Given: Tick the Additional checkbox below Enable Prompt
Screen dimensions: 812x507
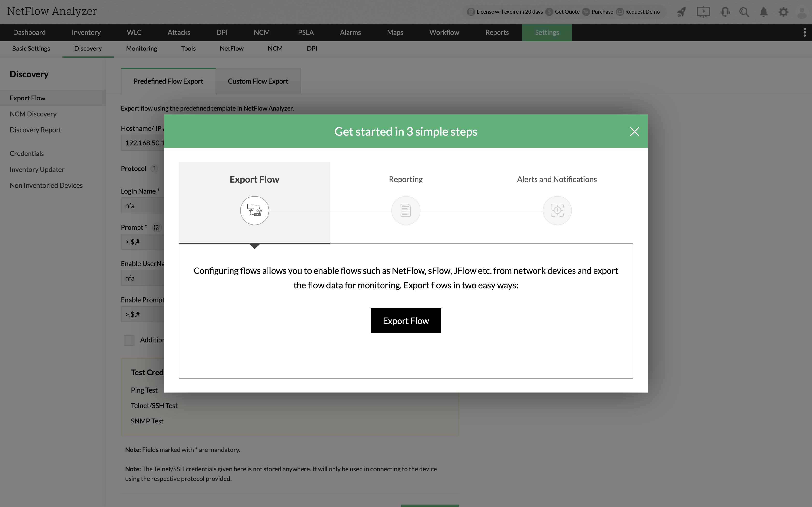Looking at the screenshot, I should coord(129,340).
